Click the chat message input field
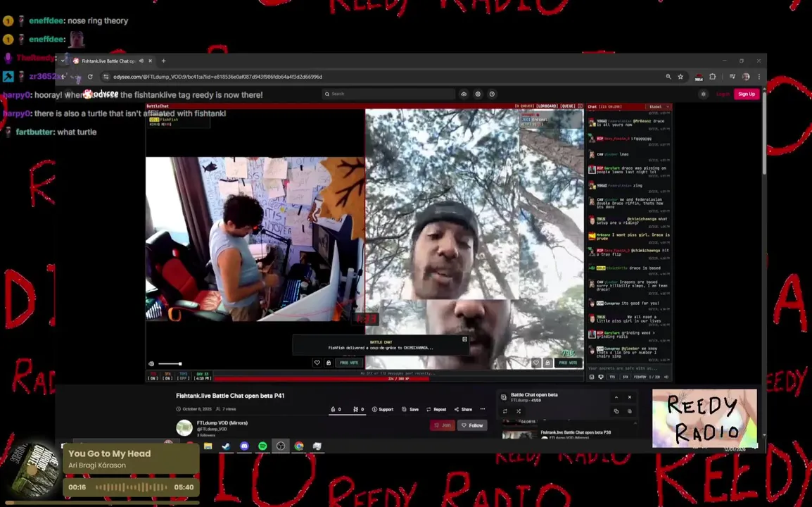 coord(628,368)
